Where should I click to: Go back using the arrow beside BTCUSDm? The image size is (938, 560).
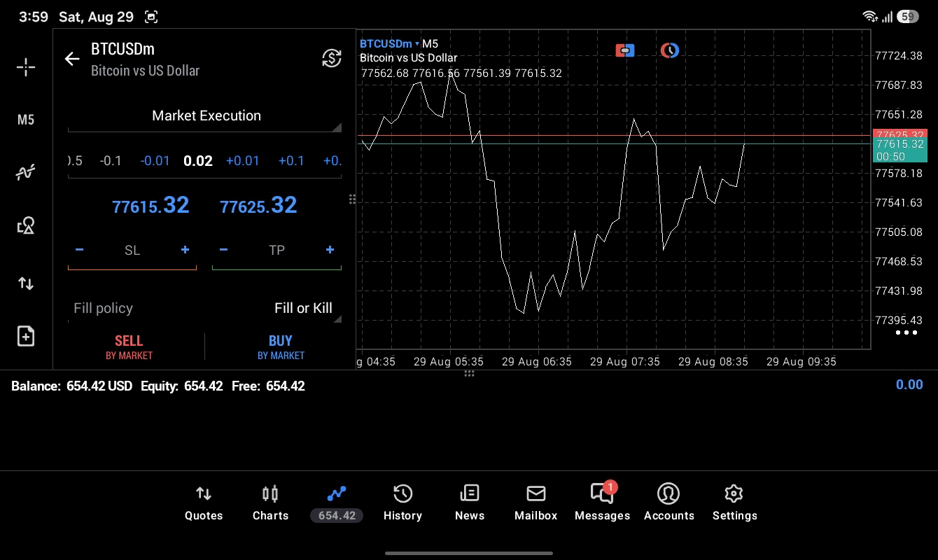tap(72, 59)
